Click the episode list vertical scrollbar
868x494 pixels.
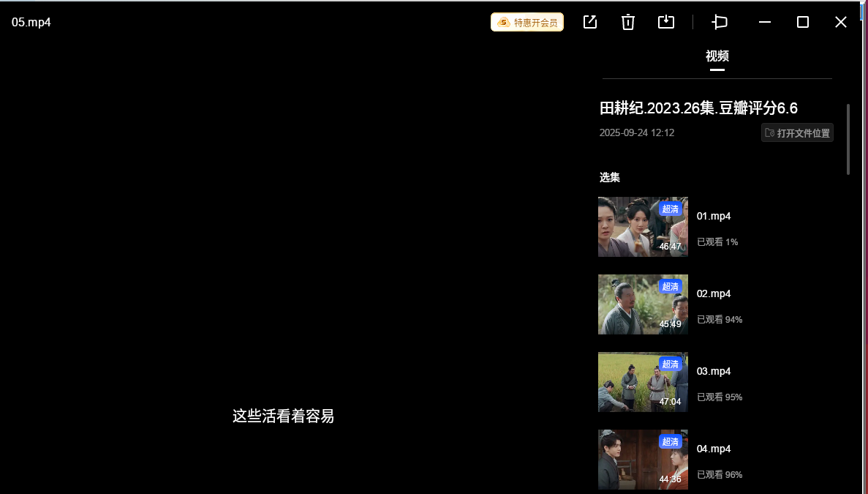pos(848,139)
